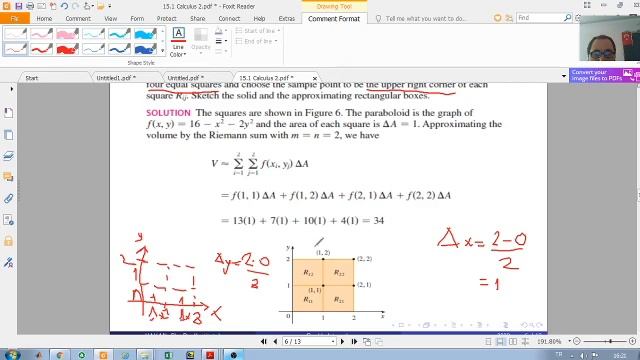Redo the action in the title bar

tap(76, 6)
